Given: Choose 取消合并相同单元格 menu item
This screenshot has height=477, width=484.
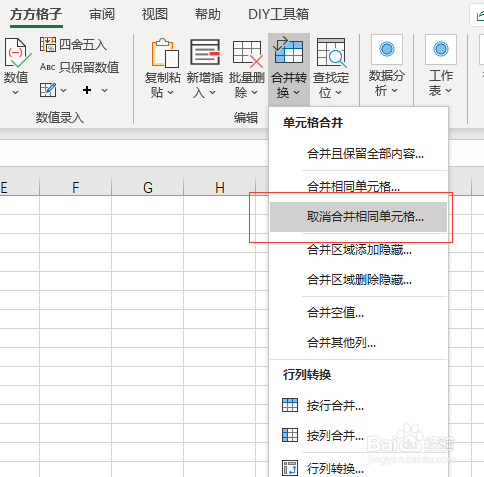Looking at the screenshot, I should 358,217.
